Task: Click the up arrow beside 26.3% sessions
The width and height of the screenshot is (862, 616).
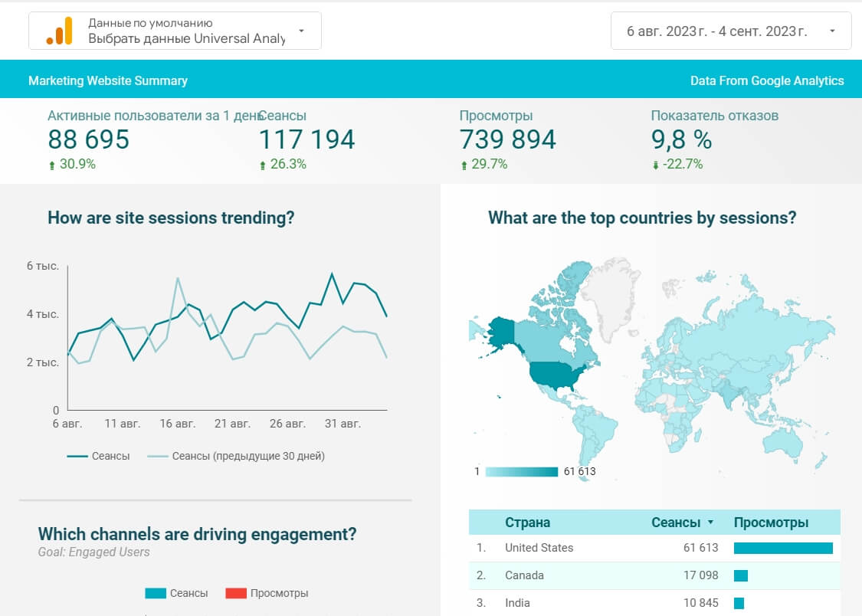Action: click(x=263, y=165)
